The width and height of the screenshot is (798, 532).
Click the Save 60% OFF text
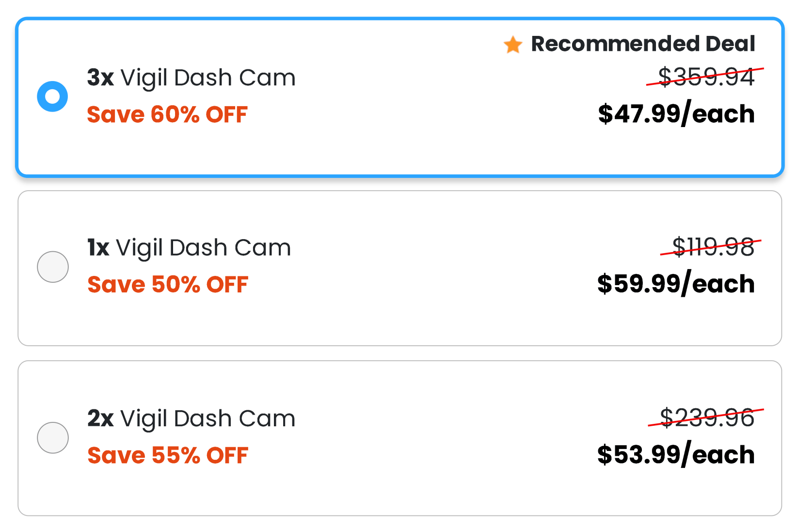pos(167,114)
